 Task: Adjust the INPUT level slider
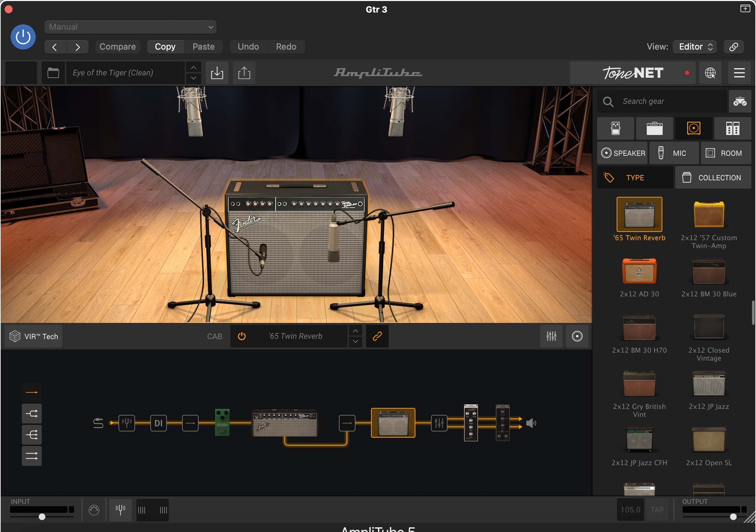(42, 517)
